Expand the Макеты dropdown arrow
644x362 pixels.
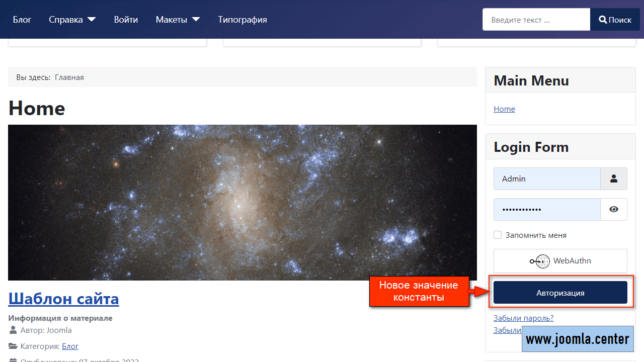[196, 20]
